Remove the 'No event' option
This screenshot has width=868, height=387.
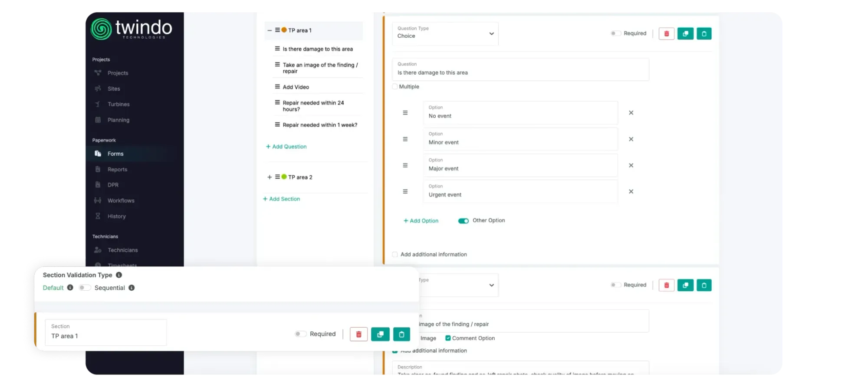(x=631, y=113)
